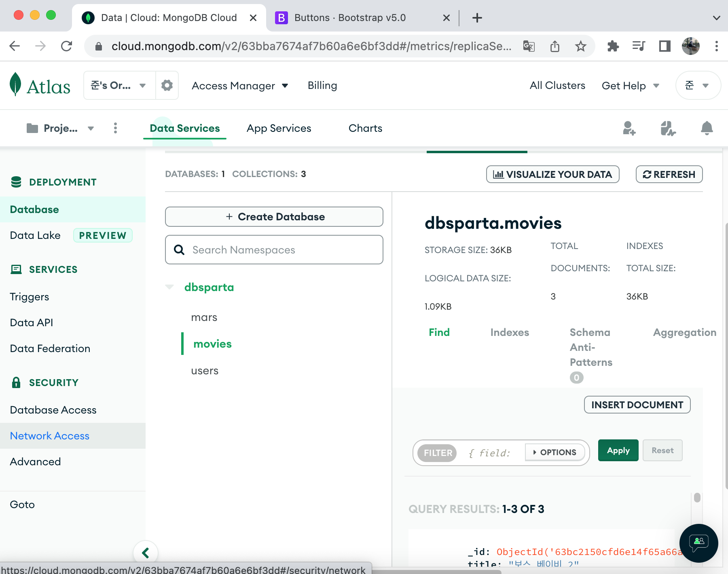
Task: Open project activity feed icon
Action: click(x=668, y=128)
